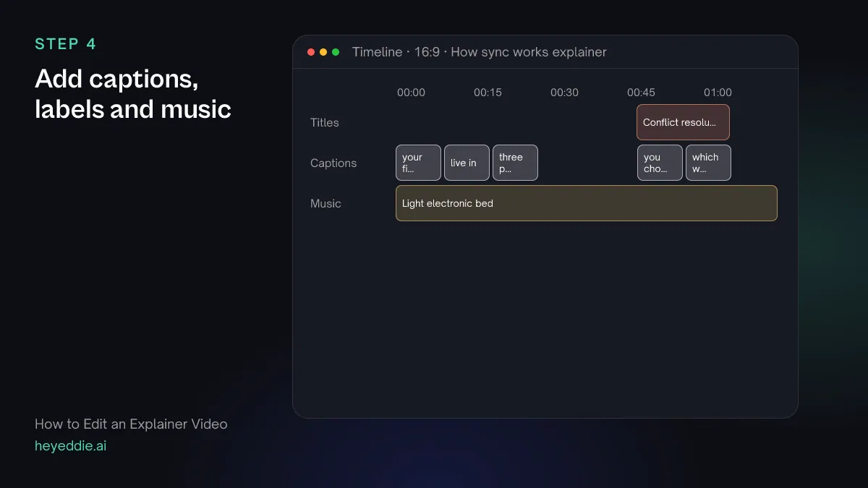Viewport: 868px width, 488px height.
Task: Click the 'live in' caption clip
Action: click(467, 163)
